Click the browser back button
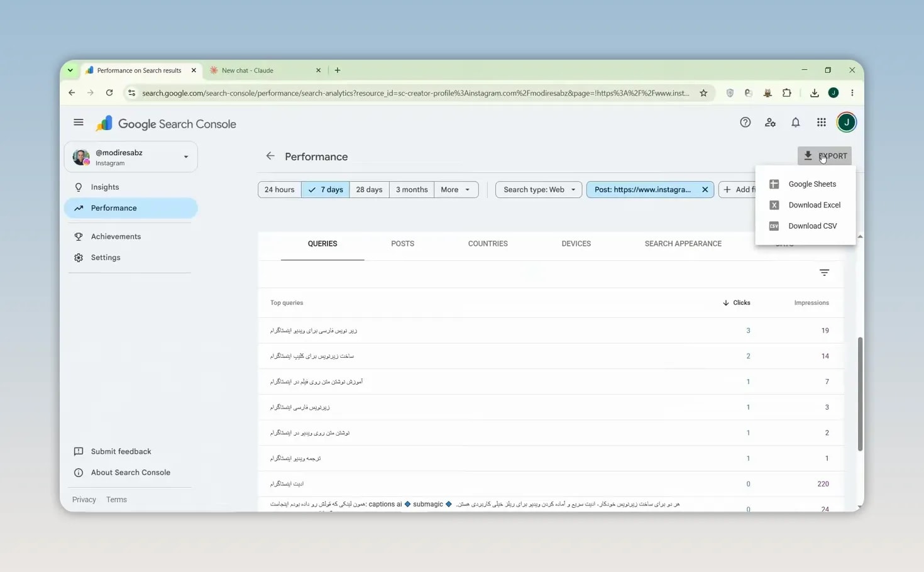924x572 pixels. coord(72,93)
